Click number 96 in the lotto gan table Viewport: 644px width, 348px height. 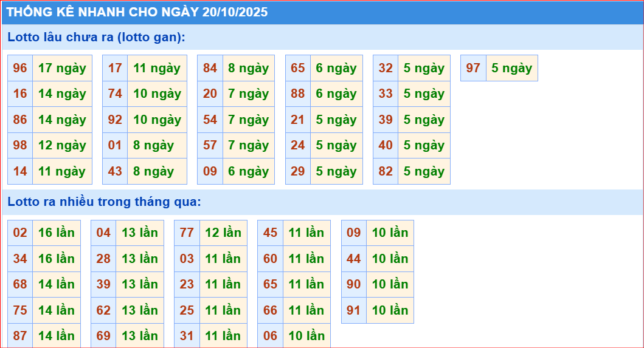point(20,68)
